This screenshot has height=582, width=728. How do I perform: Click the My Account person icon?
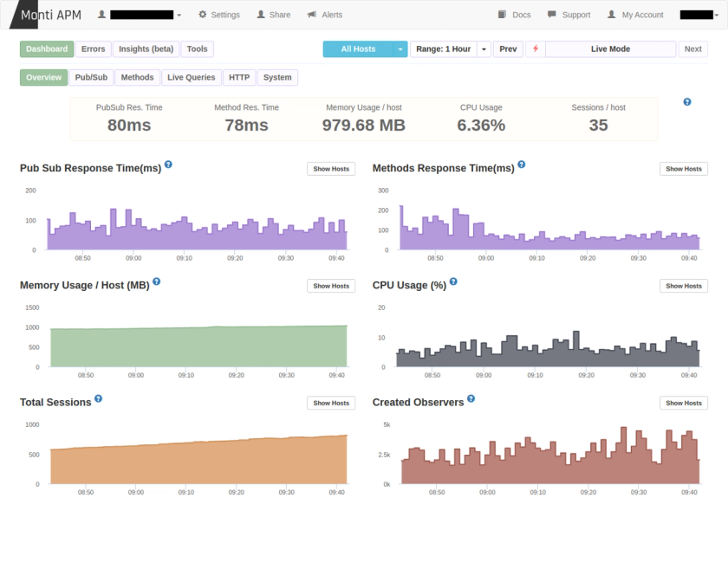pos(611,14)
